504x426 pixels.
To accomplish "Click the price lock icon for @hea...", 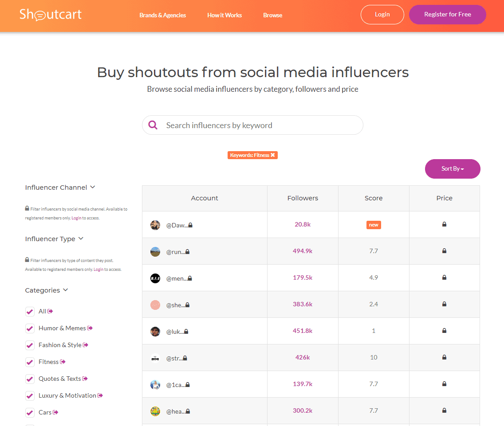I will [444, 410].
